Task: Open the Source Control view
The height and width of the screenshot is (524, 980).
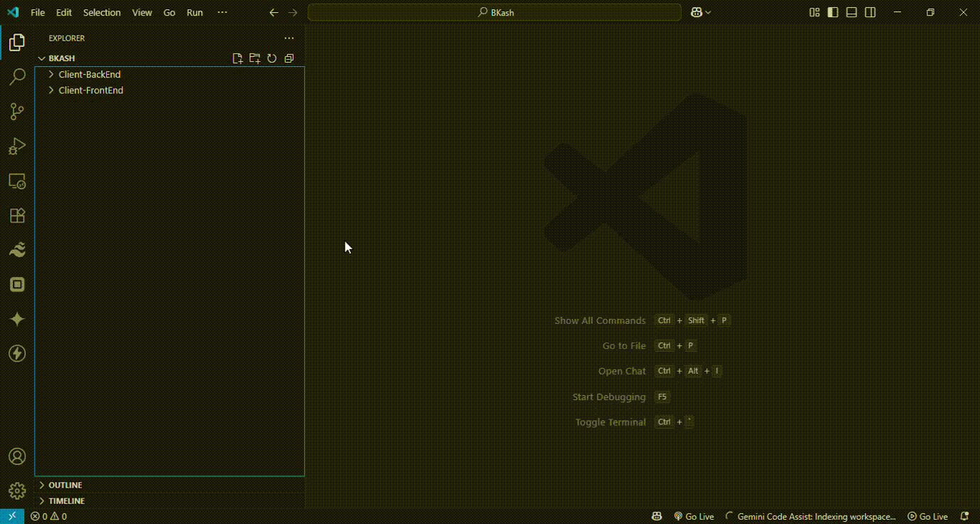Action: point(17,112)
